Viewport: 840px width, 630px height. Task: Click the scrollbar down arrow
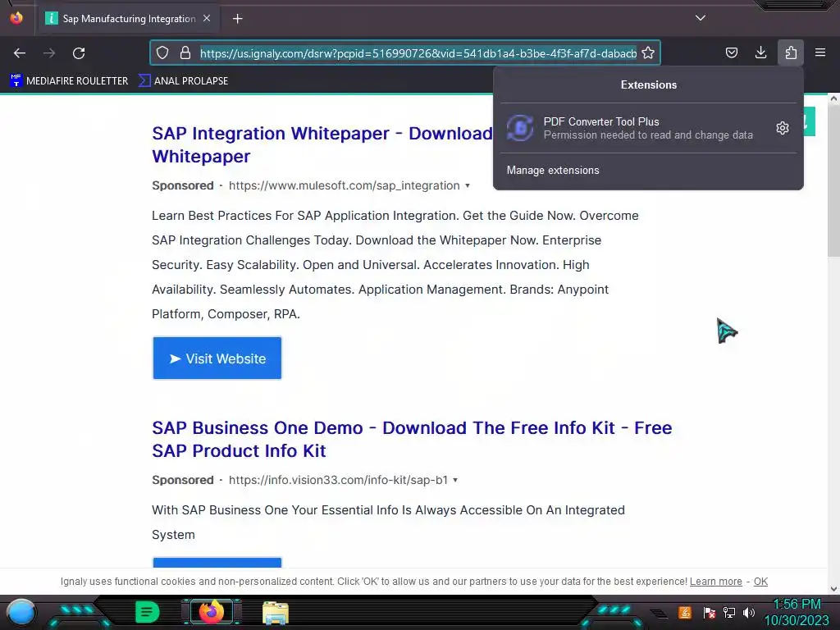click(x=833, y=589)
